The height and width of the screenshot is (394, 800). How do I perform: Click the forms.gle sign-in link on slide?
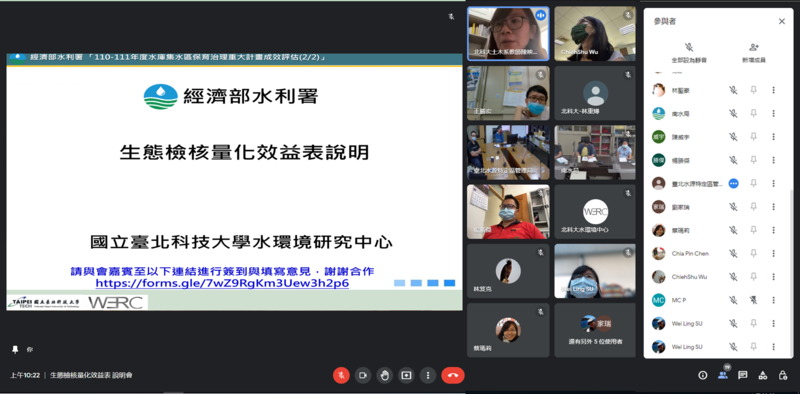[222, 283]
